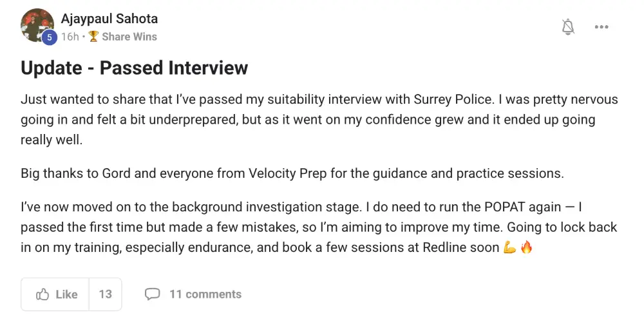Viewport: 644px width, 317px height.
Task: Toggle post notifications with the bell icon
Action: coord(568,26)
